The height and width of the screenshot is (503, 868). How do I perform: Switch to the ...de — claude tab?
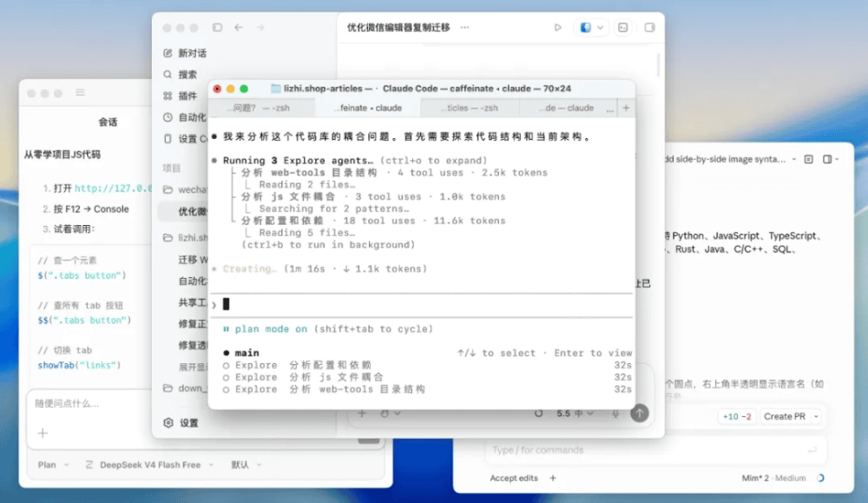566,108
